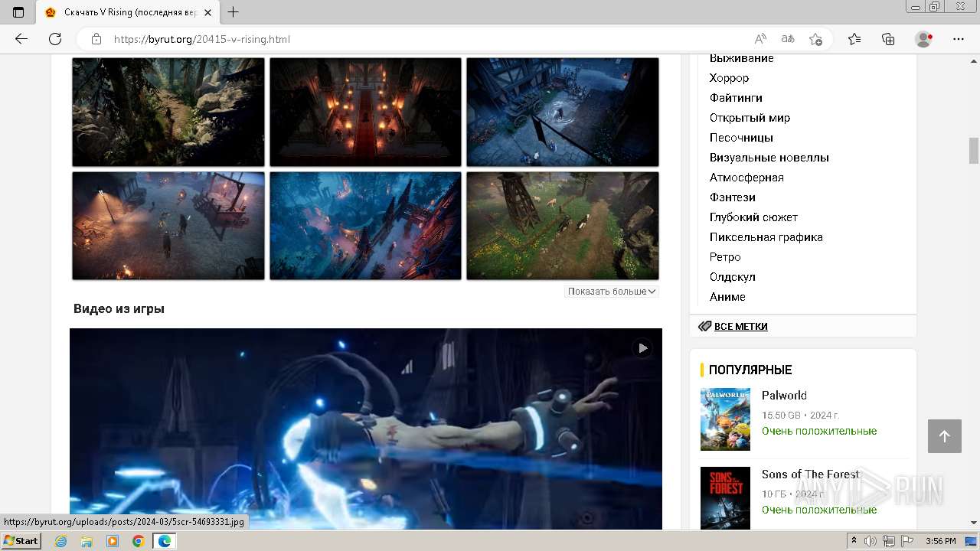Click the scroll-to-top arrow button
Screen dimensions: 980x551
pos(944,436)
